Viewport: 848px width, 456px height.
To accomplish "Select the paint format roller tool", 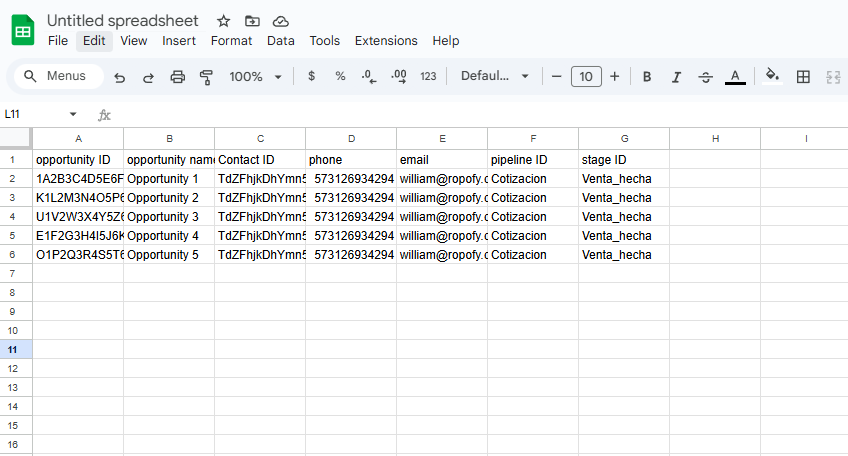I will pyautogui.click(x=207, y=77).
